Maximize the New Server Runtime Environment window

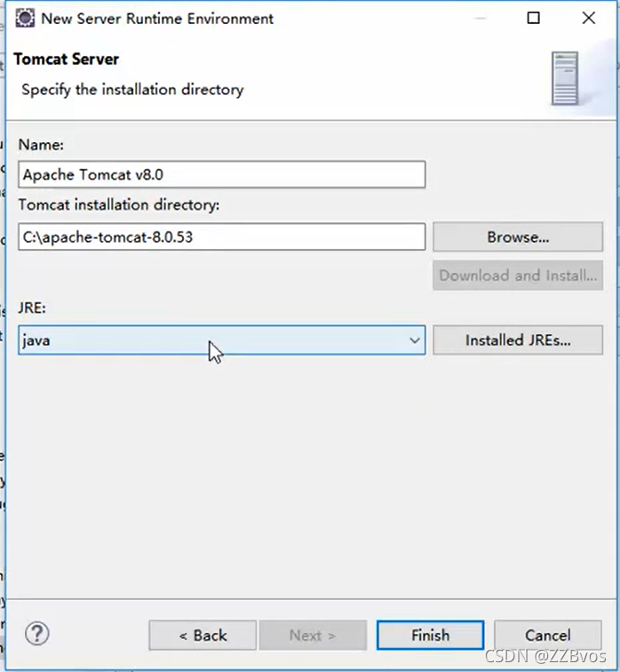[533, 18]
